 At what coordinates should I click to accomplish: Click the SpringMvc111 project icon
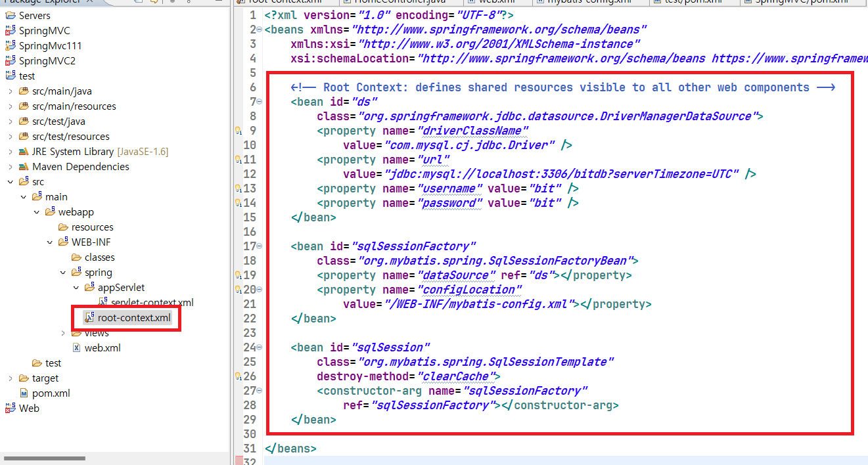tap(11, 45)
